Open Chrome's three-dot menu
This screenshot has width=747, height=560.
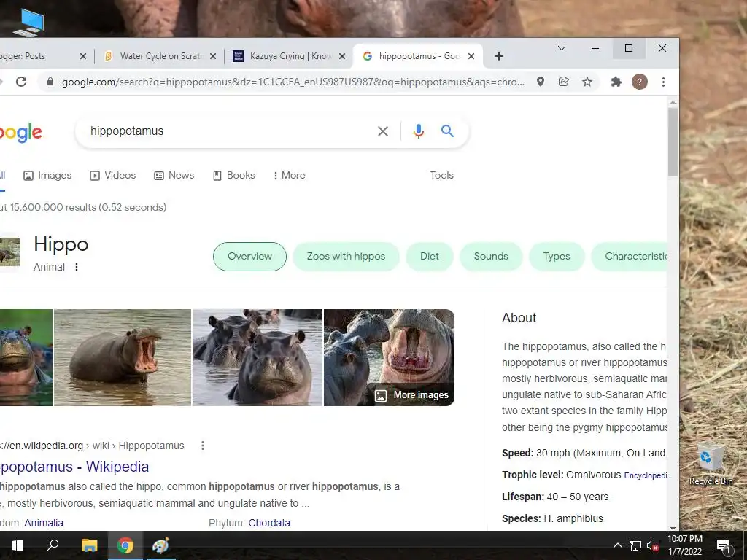tap(663, 82)
